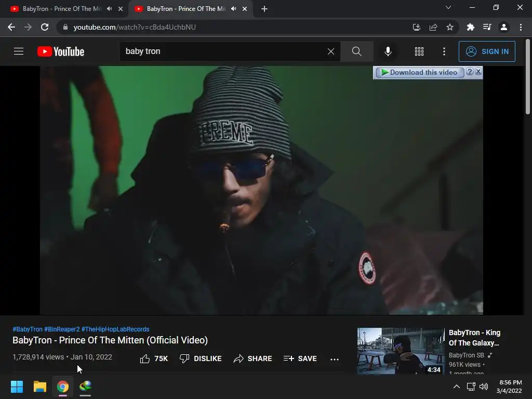Click the YouTube search input field
532x399 pixels.
tap(224, 51)
